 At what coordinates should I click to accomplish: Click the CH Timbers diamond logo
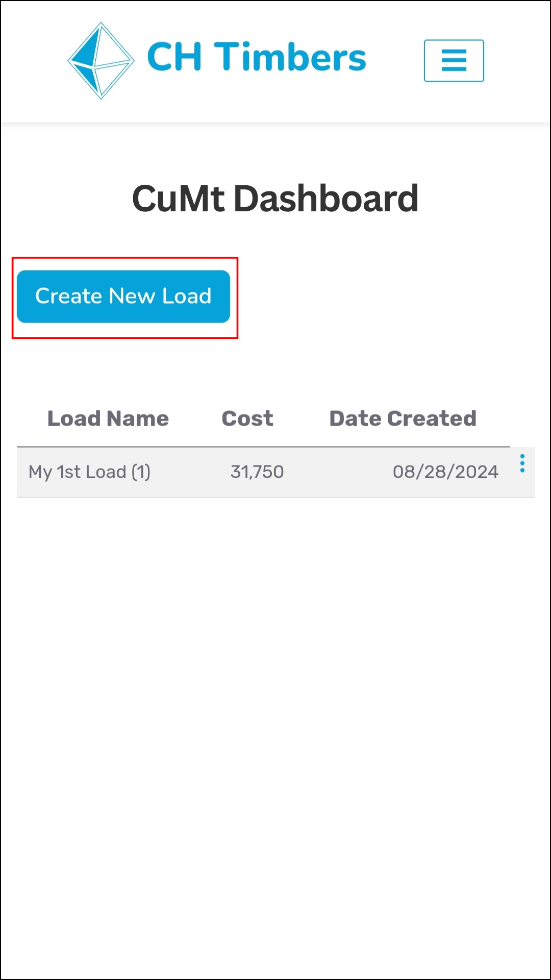click(101, 60)
